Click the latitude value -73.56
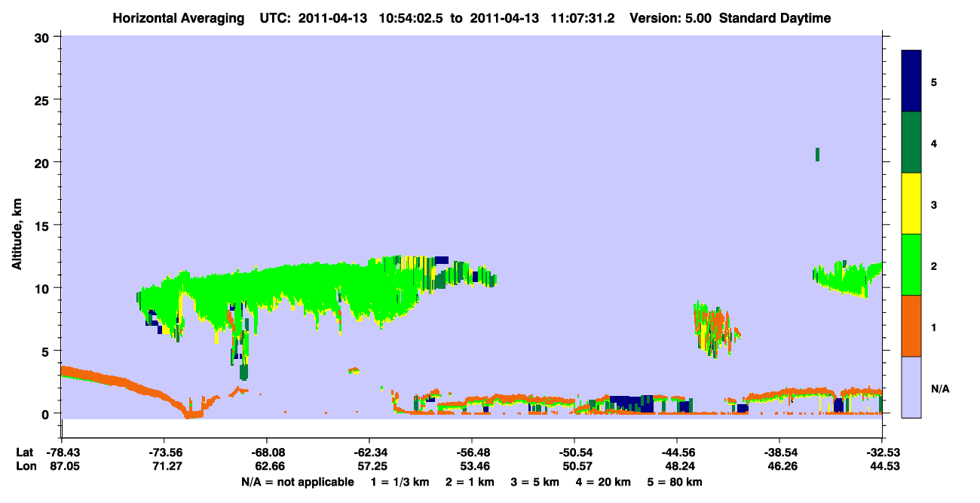 (164, 452)
